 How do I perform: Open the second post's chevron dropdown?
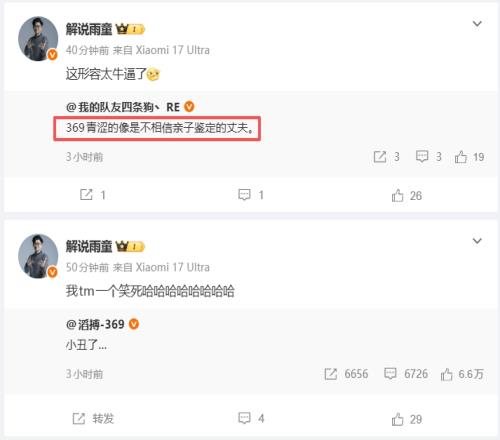[x=477, y=241]
